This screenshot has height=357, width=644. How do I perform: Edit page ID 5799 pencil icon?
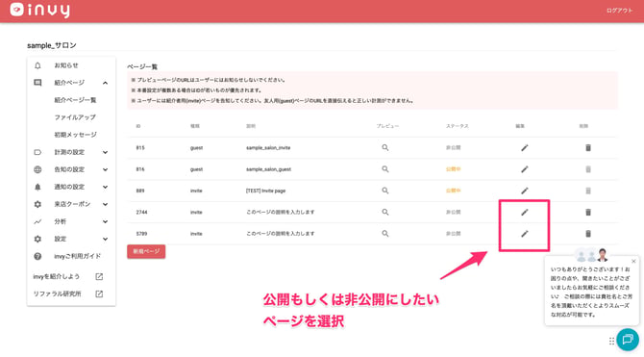(525, 234)
